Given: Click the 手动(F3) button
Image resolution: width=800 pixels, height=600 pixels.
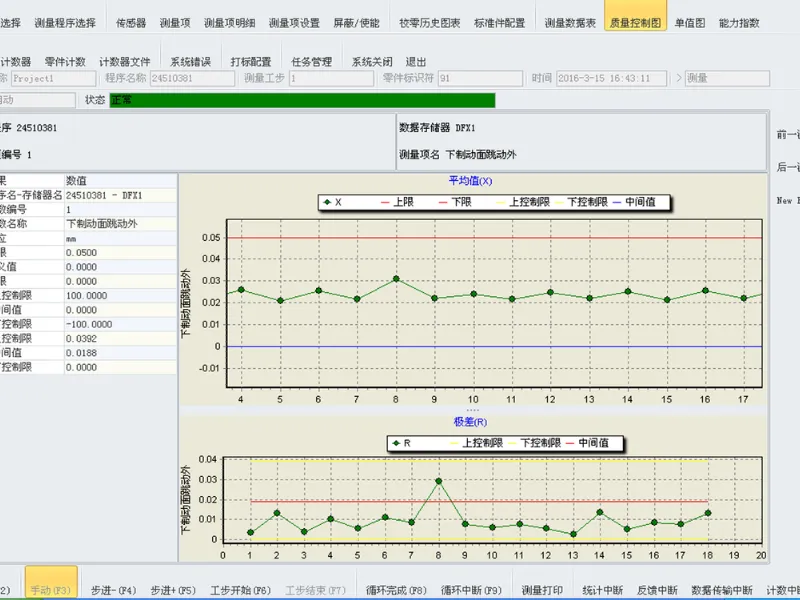Looking at the screenshot, I should pyautogui.click(x=51, y=582).
